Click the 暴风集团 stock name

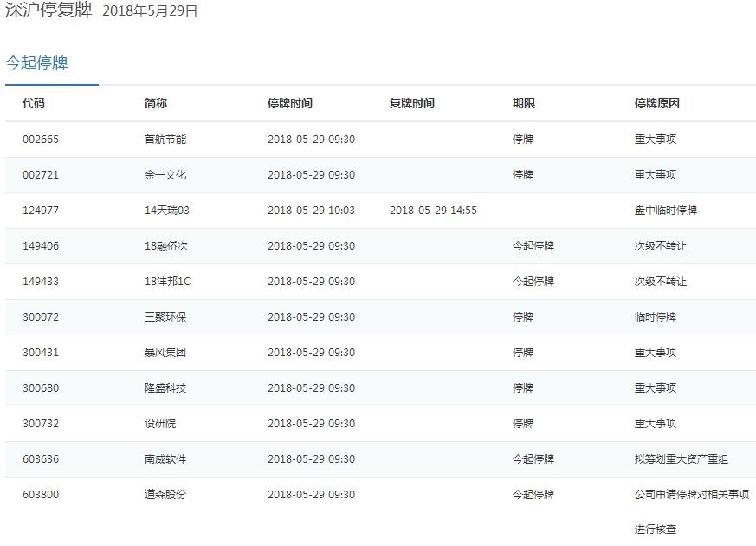click(x=165, y=353)
